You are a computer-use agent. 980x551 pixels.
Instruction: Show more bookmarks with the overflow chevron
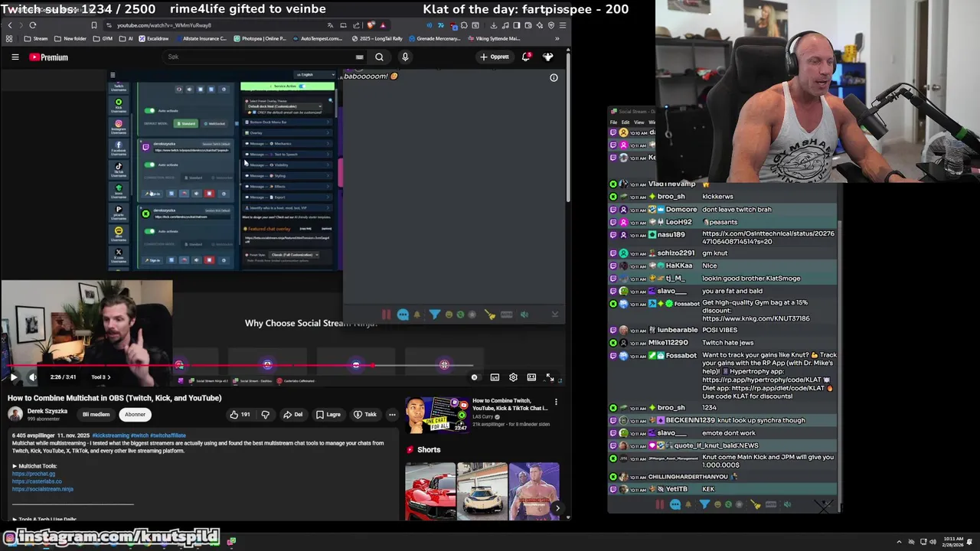point(557,38)
